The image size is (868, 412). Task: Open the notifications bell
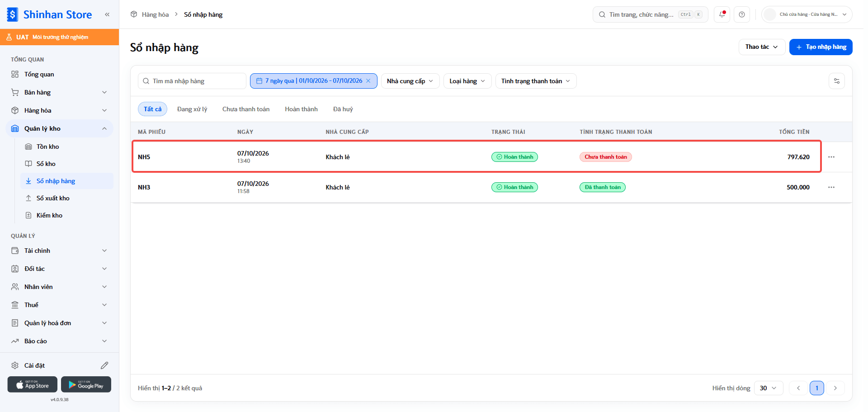click(x=722, y=14)
